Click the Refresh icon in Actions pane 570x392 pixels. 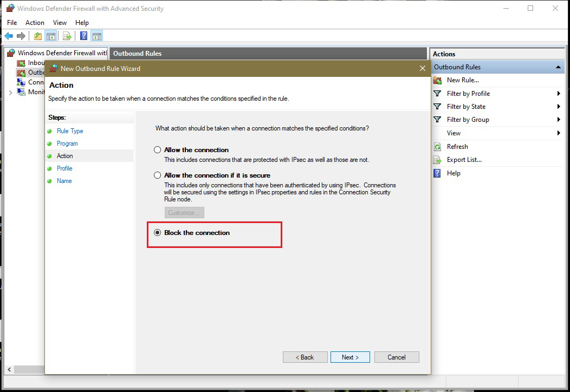point(437,147)
